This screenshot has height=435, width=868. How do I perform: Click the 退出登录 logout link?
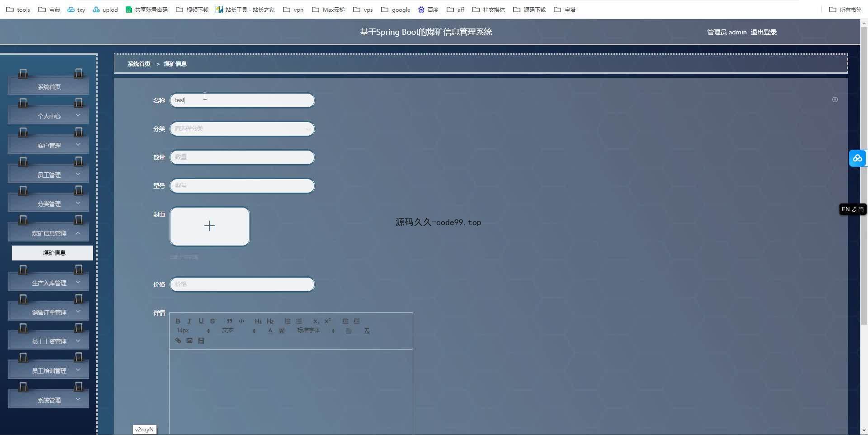coord(764,32)
